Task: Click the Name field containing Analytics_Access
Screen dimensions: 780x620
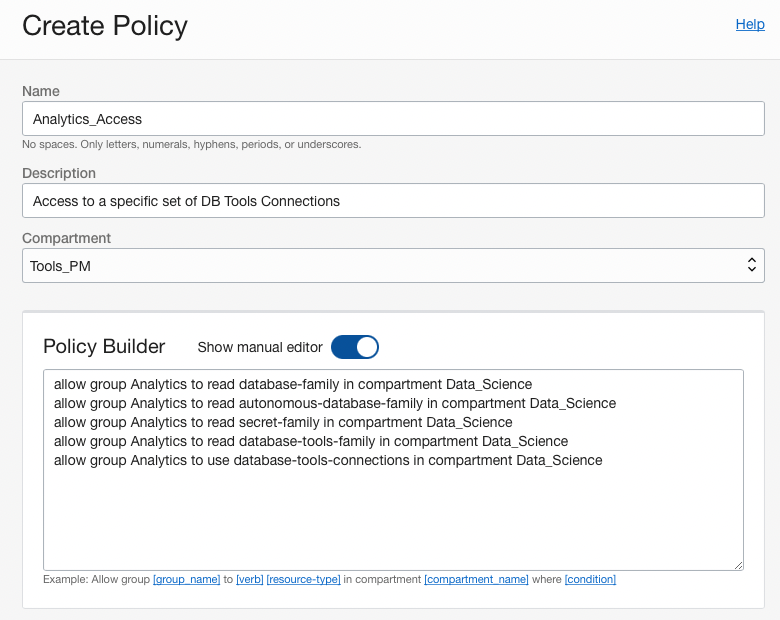Action: [x=393, y=119]
